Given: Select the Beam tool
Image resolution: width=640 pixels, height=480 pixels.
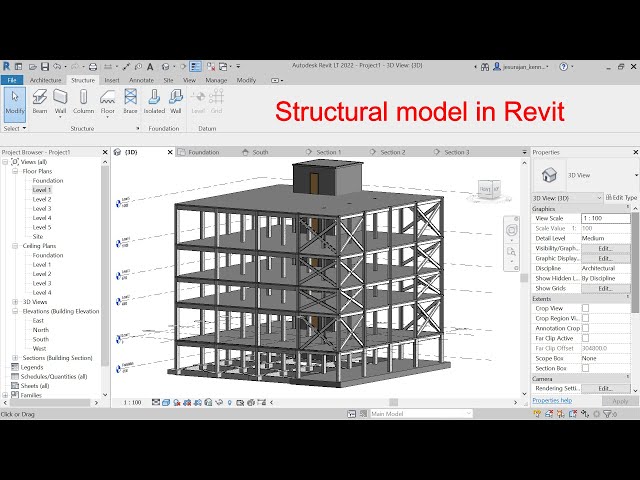Looking at the screenshot, I should click(x=40, y=101).
